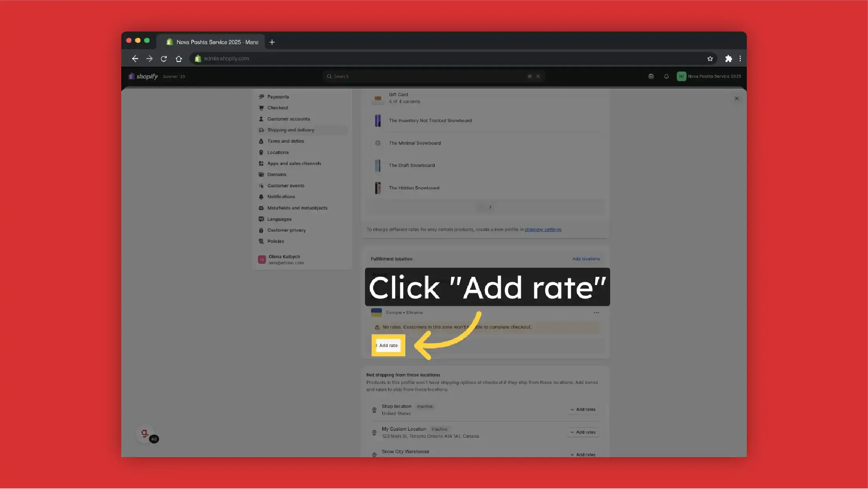Click the browser home icon
The image size is (868, 489).
(179, 59)
